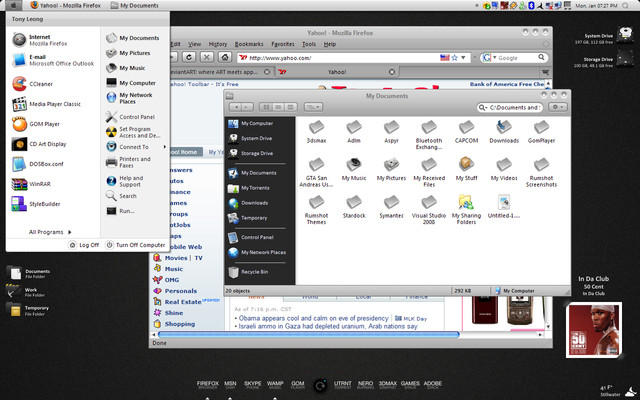Click the Google search box in Firefox
The image size is (640, 400).
tap(516, 58)
